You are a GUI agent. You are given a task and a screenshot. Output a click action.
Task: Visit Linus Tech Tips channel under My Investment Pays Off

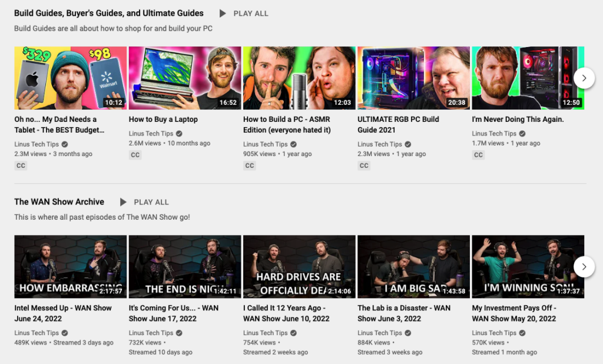(x=494, y=333)
